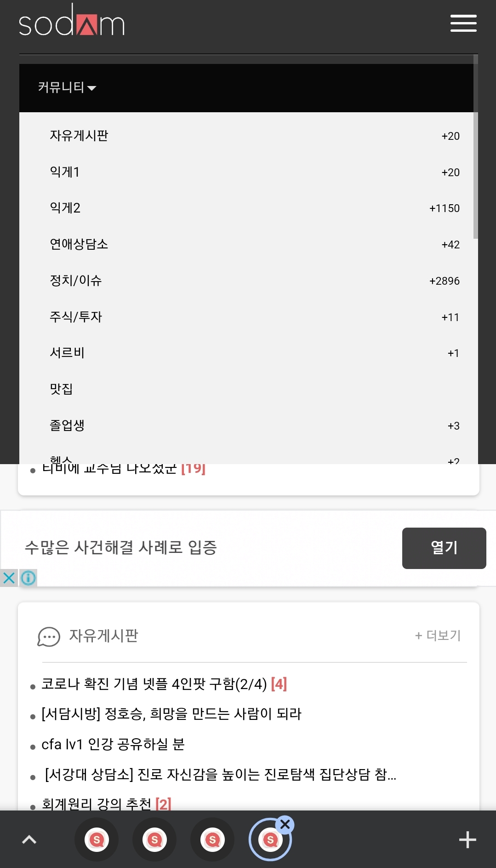Close the ad with X icon
The width and height of the screenshot is (496, 868).
9,578
